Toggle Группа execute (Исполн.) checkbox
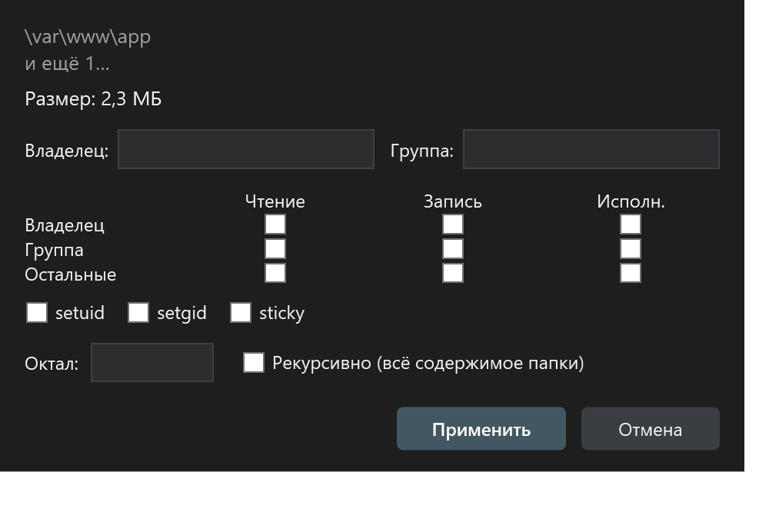The image size is (769, 532). (x=631, y=249)
